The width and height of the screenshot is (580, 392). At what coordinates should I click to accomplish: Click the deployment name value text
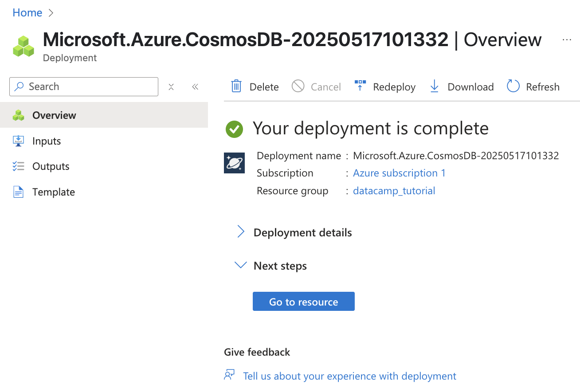(456, 156)
